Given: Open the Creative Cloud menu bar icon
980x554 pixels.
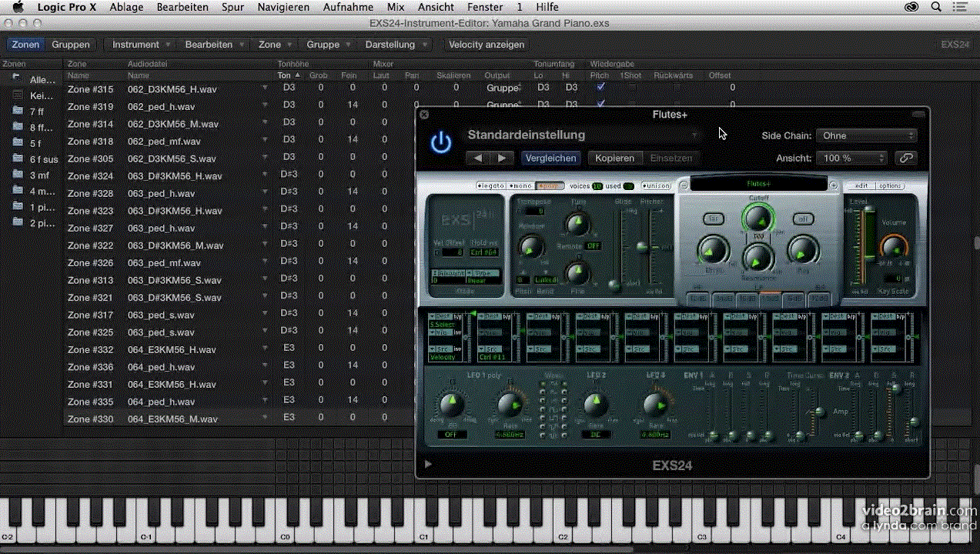Looking at the screenshot, I should coord(911,7).
